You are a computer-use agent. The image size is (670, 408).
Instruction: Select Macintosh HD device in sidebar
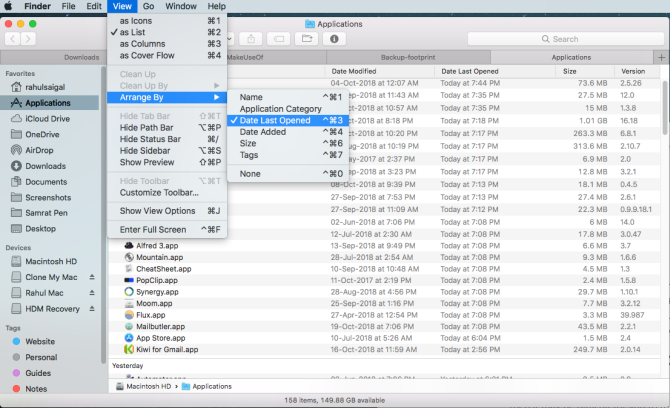pyautogui.click(x=50, y=261)
